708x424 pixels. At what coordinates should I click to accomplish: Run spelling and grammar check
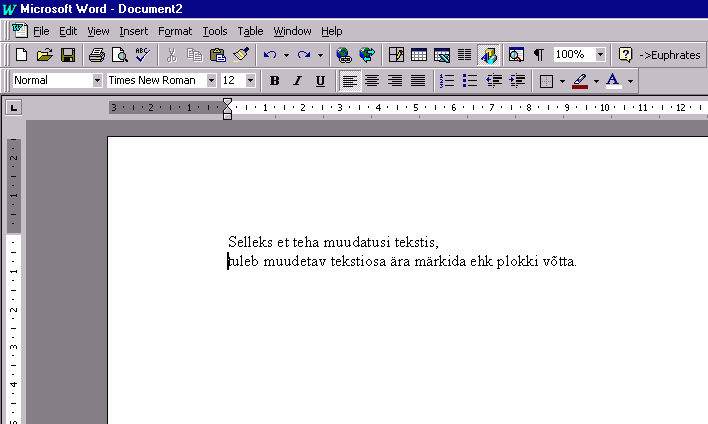tap(142, 55)
